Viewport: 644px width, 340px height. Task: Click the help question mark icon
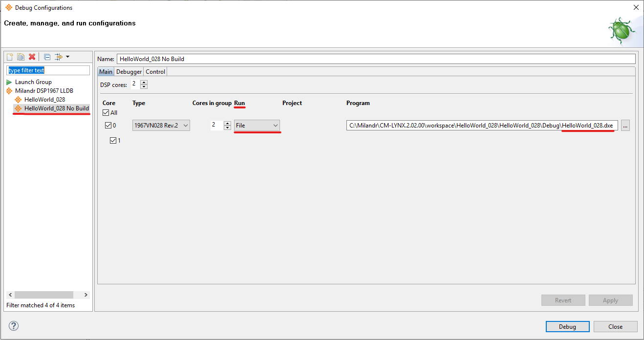click(x=14, y=326)
